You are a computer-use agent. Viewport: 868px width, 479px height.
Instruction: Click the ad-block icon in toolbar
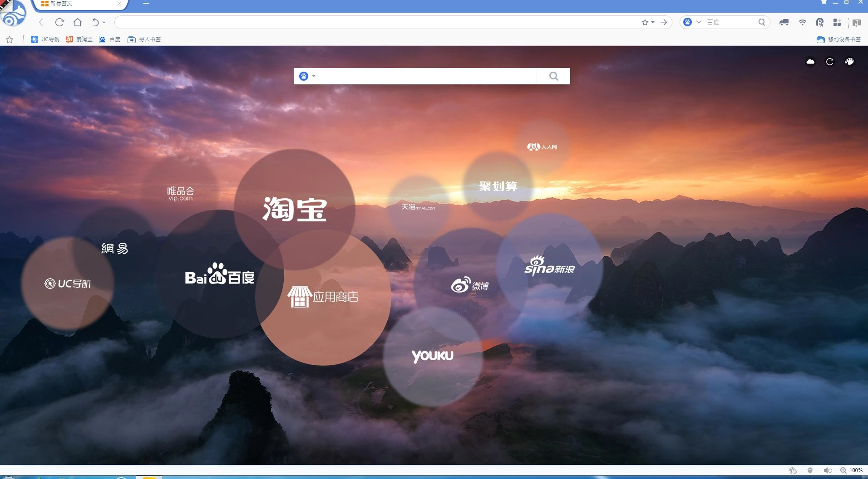[x=820, y=22]
